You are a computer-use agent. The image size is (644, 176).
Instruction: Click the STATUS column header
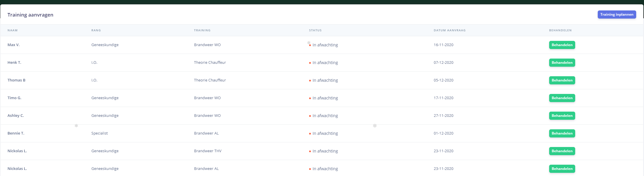(315, 30)
